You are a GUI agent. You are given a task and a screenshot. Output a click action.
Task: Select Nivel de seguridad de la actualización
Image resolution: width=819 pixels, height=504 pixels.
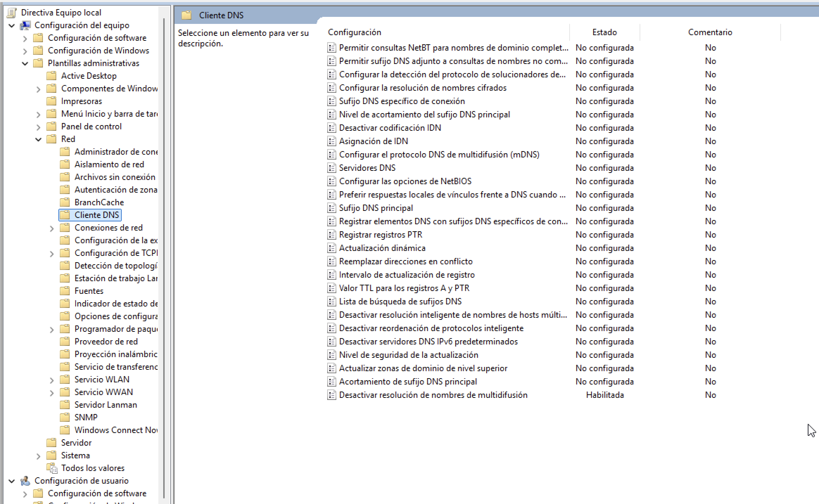(x=408, y=355)
